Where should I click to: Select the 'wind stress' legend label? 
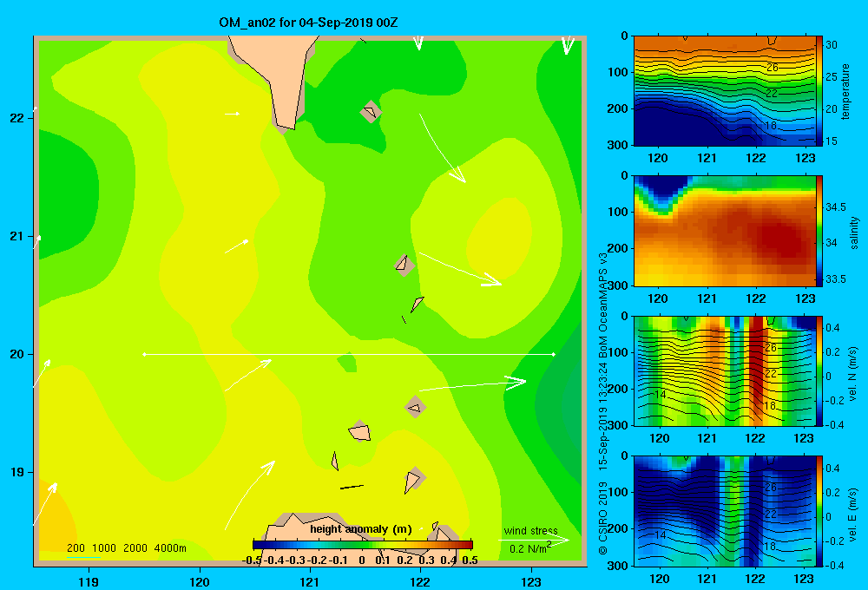tap(531, 531)
